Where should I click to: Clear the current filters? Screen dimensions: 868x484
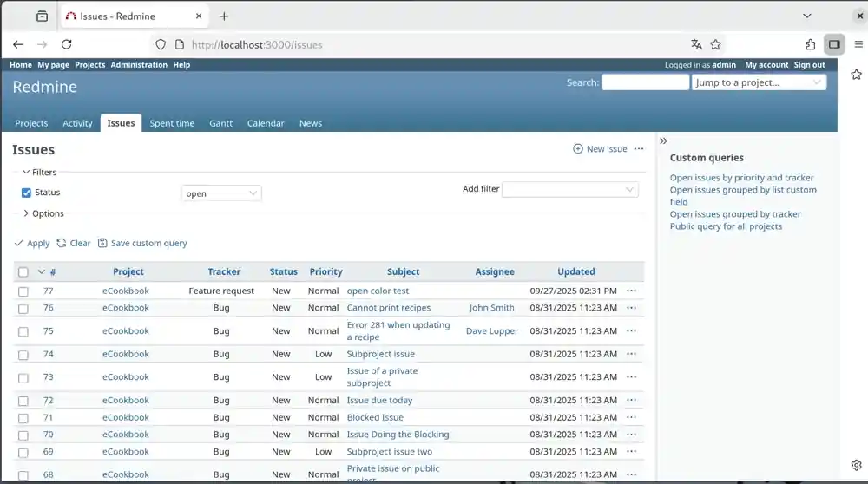click(x=74, y=244)
